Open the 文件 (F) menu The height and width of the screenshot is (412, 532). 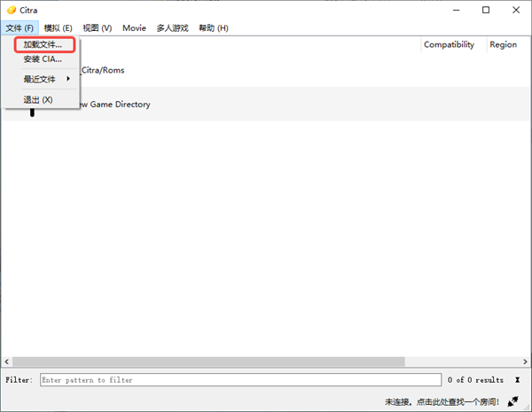(20, 28)
